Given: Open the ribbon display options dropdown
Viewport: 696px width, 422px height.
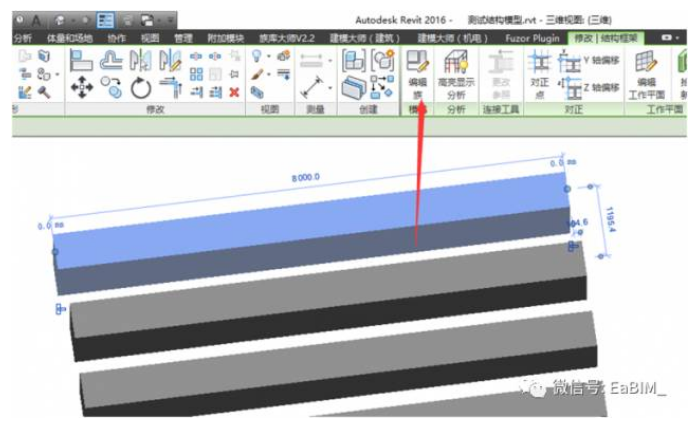Looking at the screenshot, I should [671, 38].
